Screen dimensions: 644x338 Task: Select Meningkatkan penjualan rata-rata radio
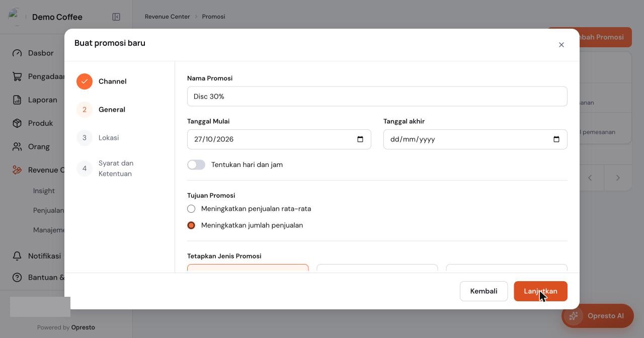tap(191, 209)
